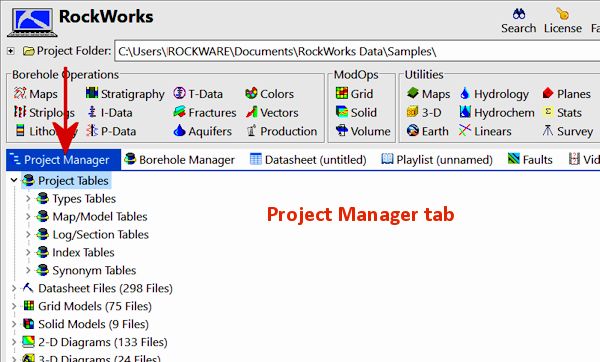The width and height of the screenshot is (600, 362).
Task: Expand 2-D Diagrams (133 Files)
Action: (14, 342)
